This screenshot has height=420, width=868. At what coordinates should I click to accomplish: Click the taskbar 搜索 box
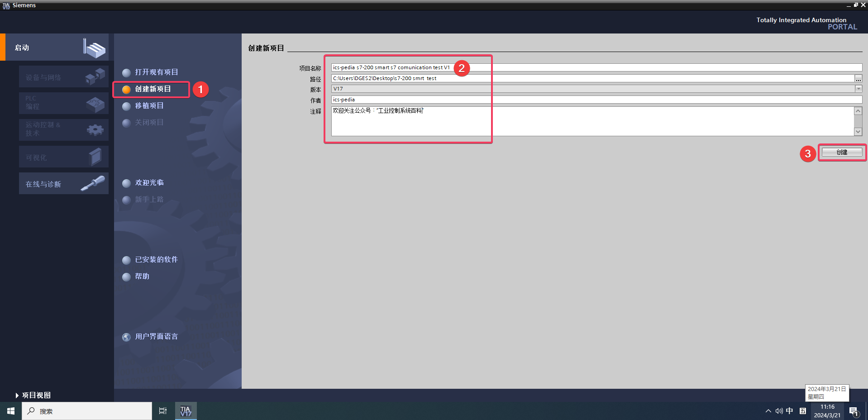[87, 411]
